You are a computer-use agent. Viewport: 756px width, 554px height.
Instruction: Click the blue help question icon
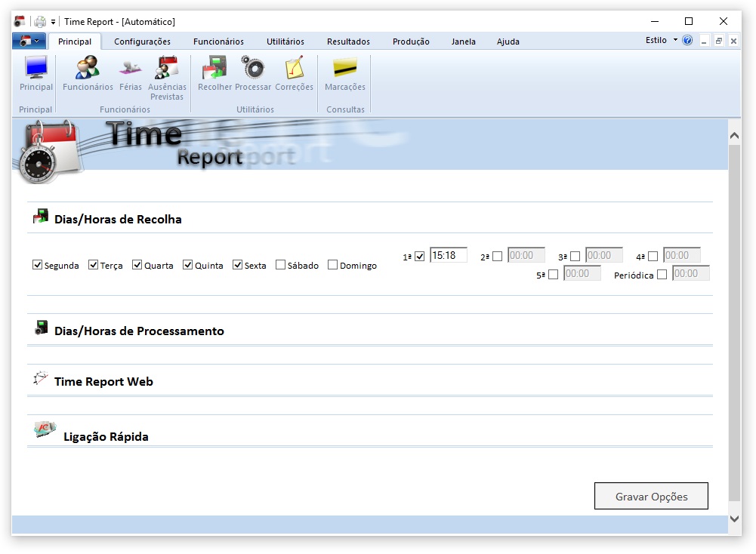[687, 41]
